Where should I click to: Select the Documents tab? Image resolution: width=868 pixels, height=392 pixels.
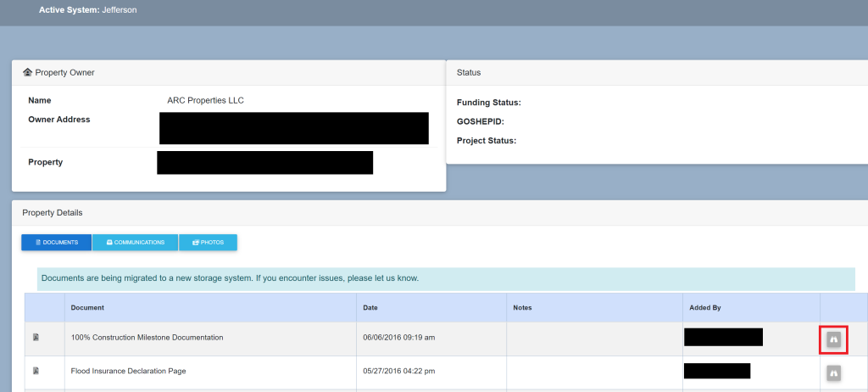tap(56, 243)
